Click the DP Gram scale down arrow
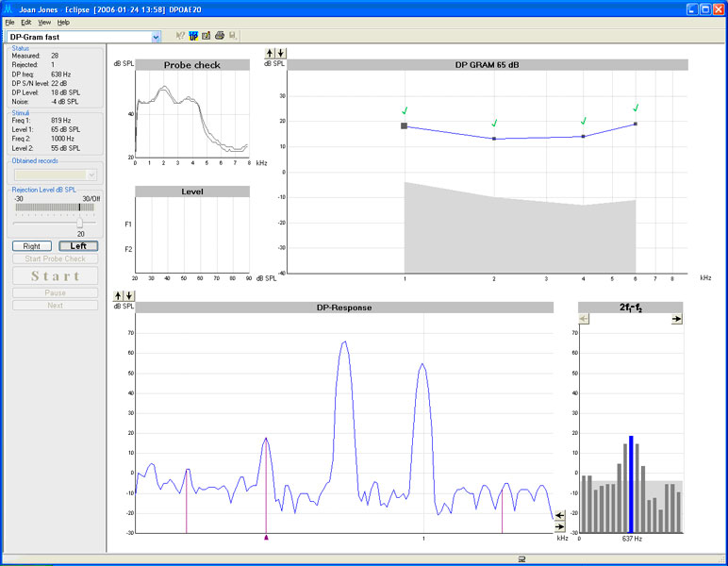The image size is (728, 566). [280, 54]
